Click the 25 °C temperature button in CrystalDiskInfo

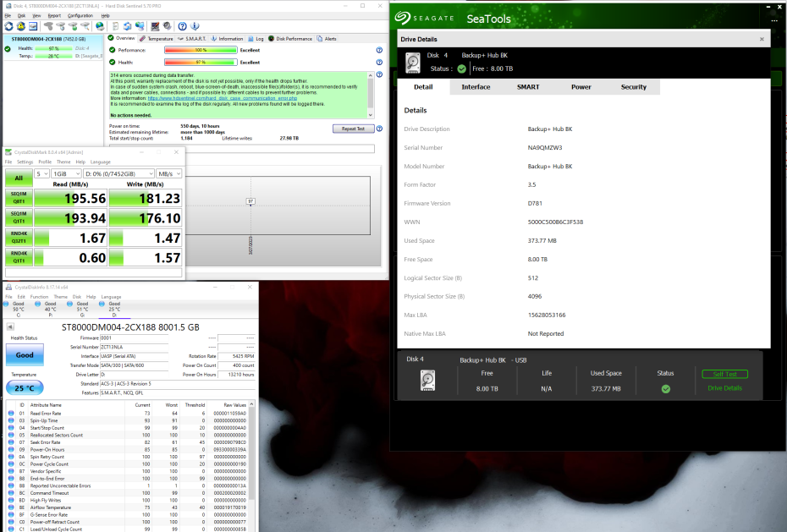click(25, 388)
